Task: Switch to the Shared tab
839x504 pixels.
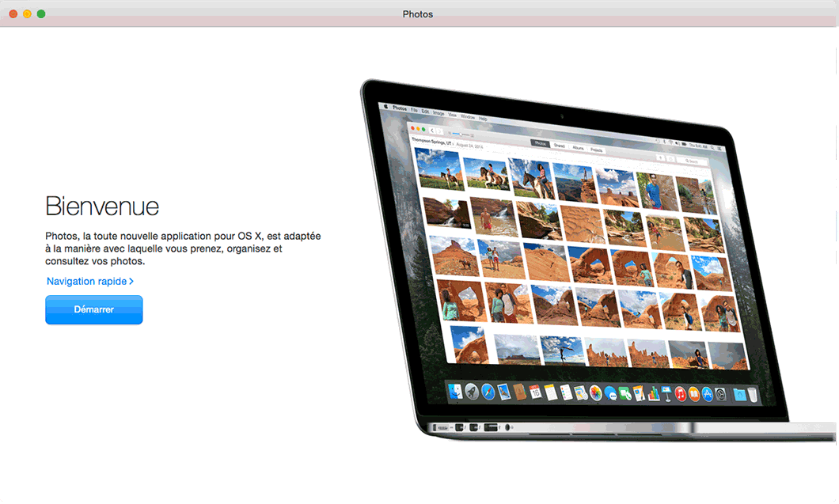Action: [559, 146]
